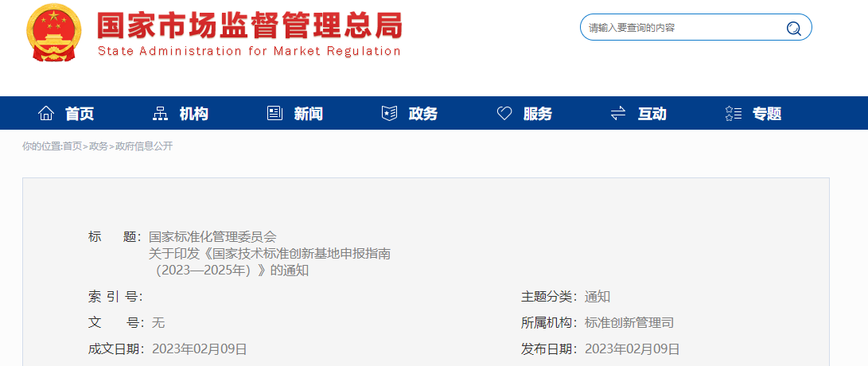Click the 文号 label
The width and height of the screenshot is (868, 366).
click(115, 323)
